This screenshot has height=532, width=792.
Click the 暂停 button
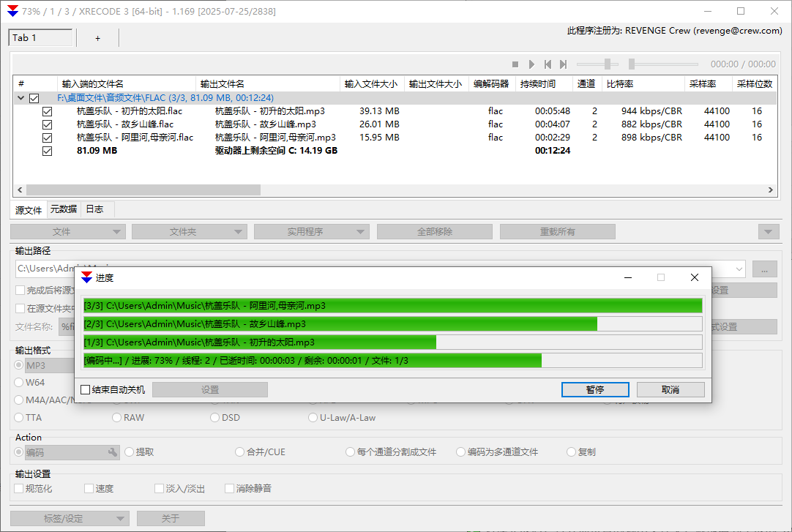595,389
